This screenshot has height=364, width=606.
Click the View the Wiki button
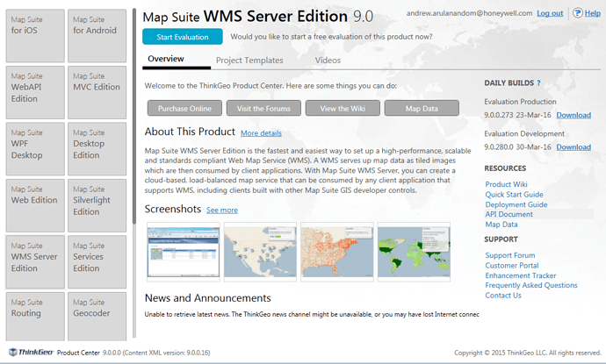(x=343, y=109)
